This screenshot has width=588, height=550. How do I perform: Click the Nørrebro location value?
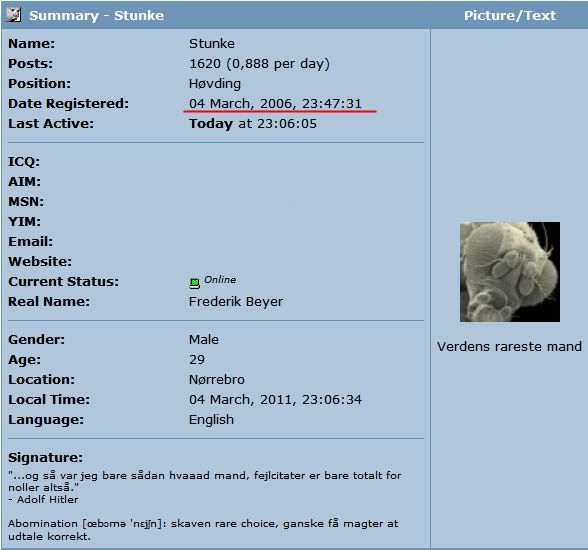217,379
